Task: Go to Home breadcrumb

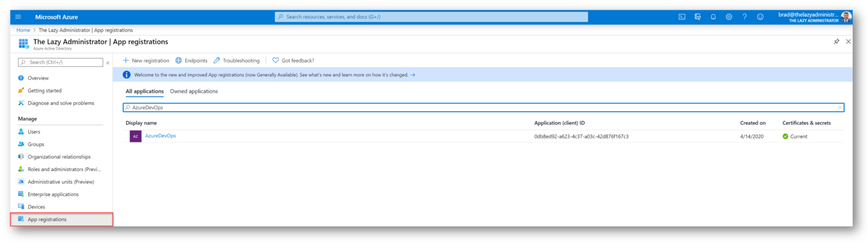Action: 23,30
